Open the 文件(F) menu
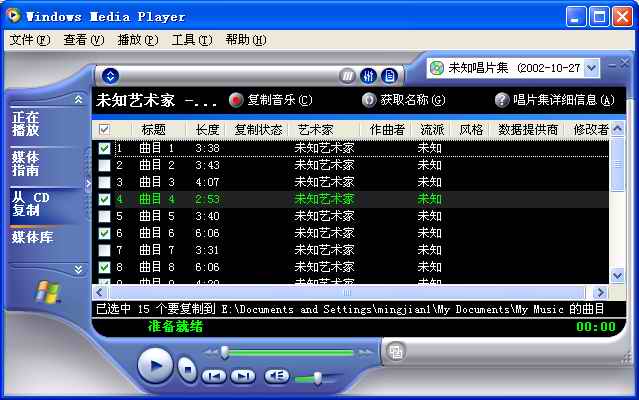This screenshot has width=639, height=400. coord(30,40)
